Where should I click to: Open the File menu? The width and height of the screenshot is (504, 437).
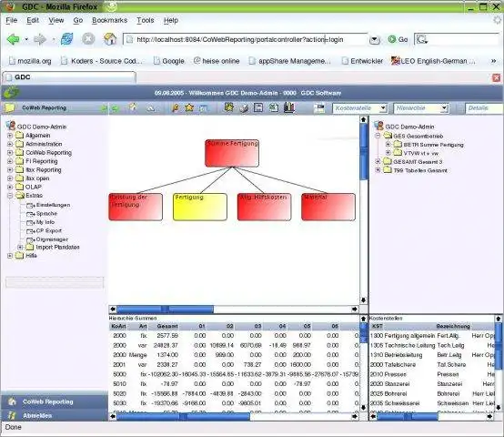[x=12, y=20]
